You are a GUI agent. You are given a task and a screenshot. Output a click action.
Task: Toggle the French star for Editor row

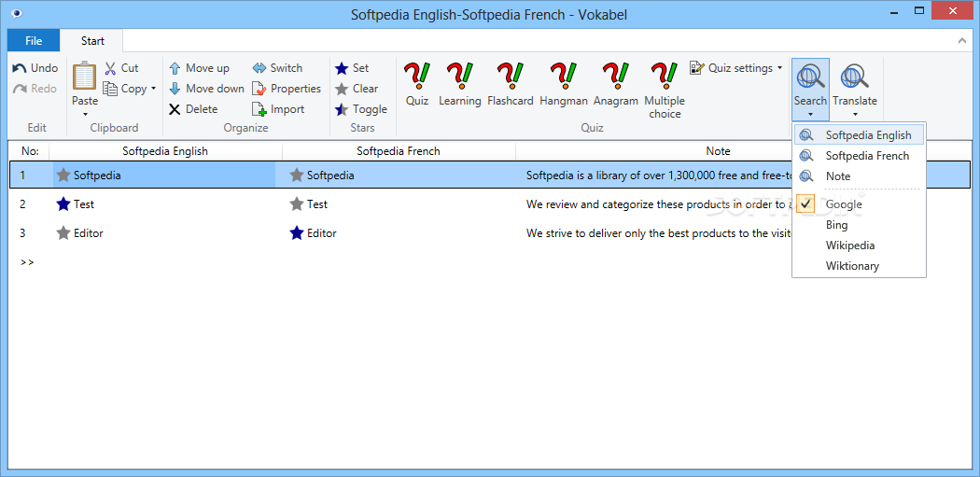[x=297, y=233]
